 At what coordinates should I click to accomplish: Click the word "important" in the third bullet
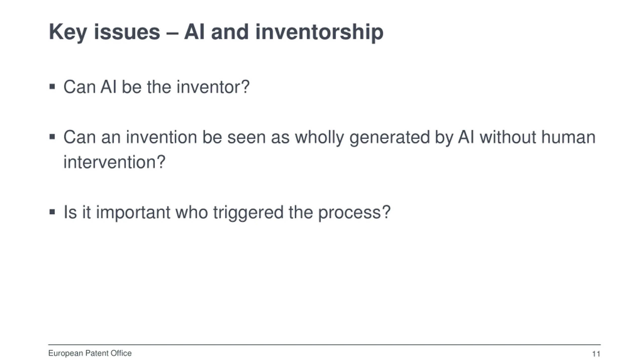133,213
